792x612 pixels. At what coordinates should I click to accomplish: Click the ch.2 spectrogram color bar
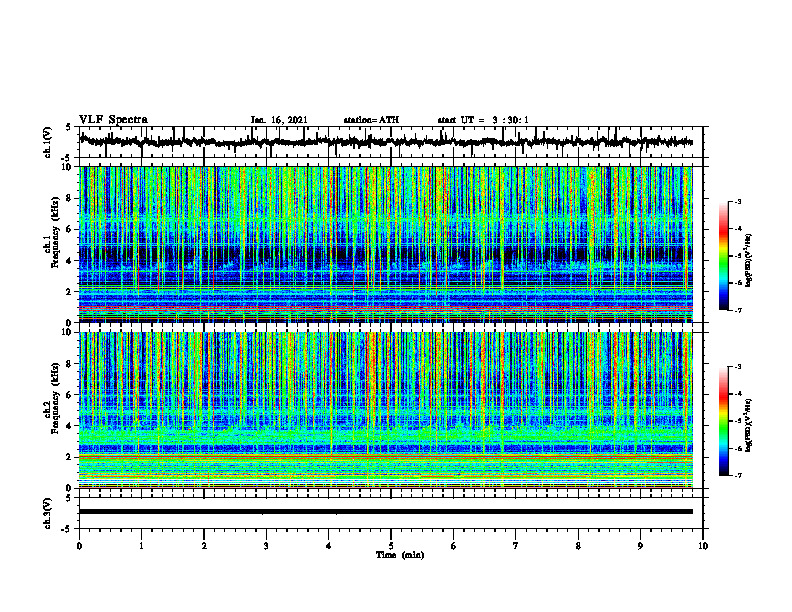[723, 421]
